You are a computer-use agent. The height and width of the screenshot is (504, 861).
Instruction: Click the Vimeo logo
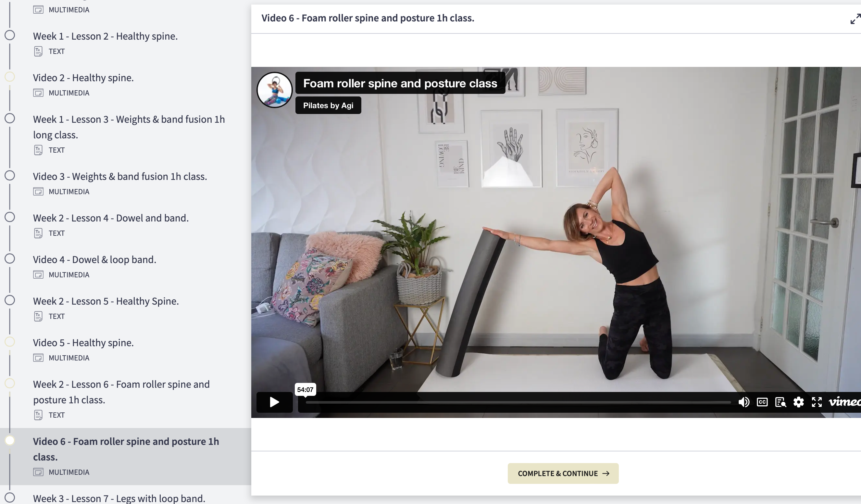[x=844, y=402]
